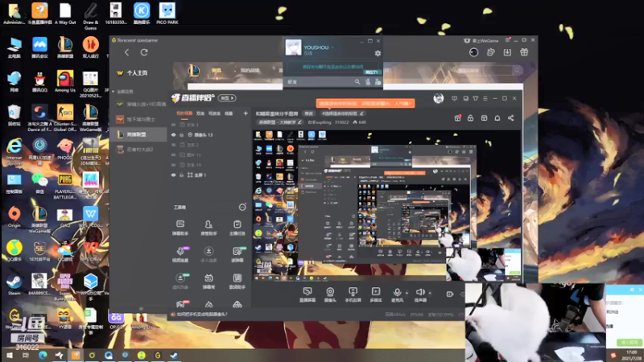Click the record camera icon near speaker

click(450, 294)
